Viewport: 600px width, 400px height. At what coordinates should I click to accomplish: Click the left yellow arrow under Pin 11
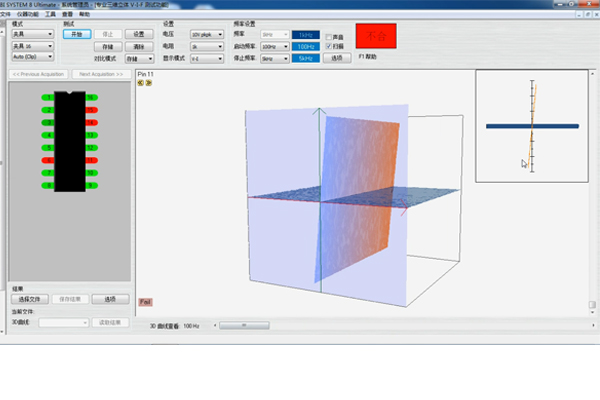pyautogui.click(x=141, y=83)
